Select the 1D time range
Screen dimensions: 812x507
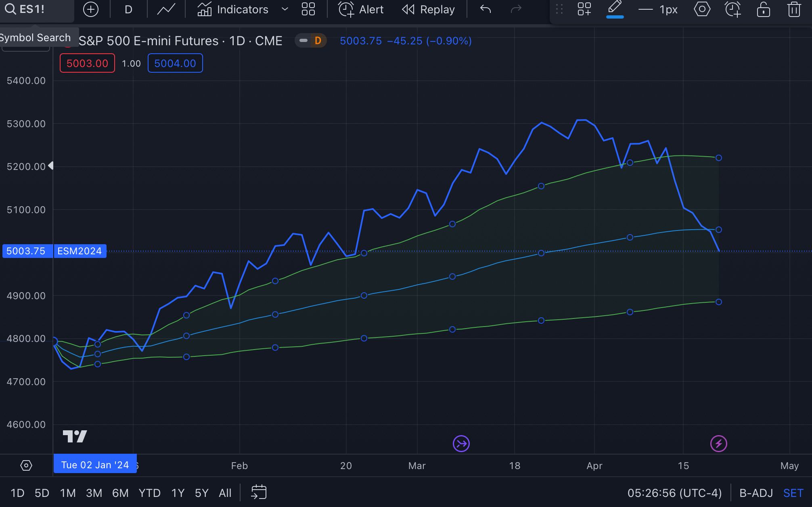point(17,493)
